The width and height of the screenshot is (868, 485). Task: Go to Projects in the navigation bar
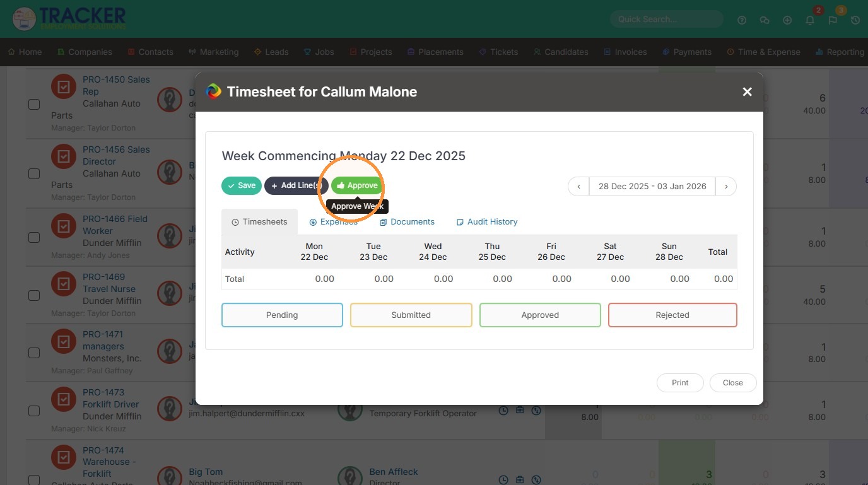click(x=370, y=52)
